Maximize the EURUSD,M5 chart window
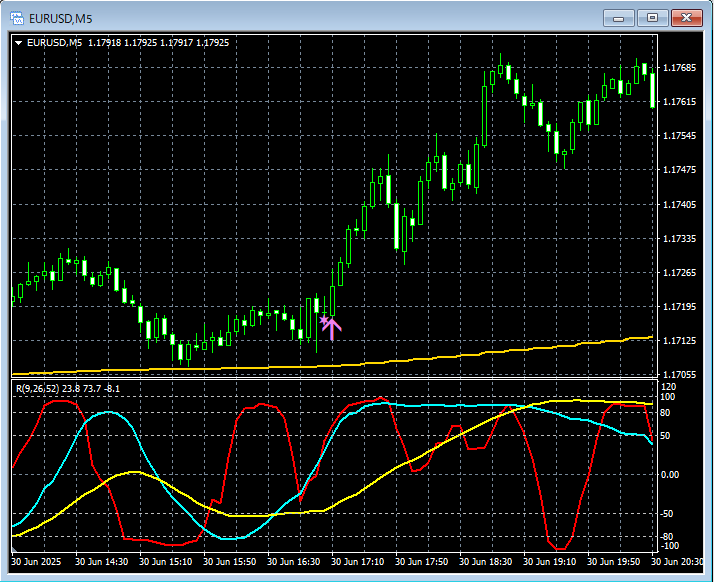Viewport: 715px width, 582px height. (653, 18)
